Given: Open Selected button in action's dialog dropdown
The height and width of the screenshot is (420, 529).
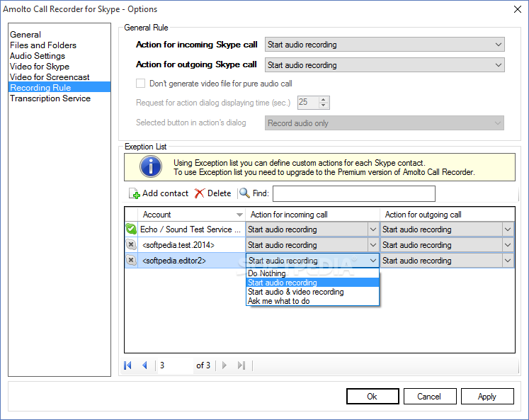Looking at the screenshot, I should 385,123.
